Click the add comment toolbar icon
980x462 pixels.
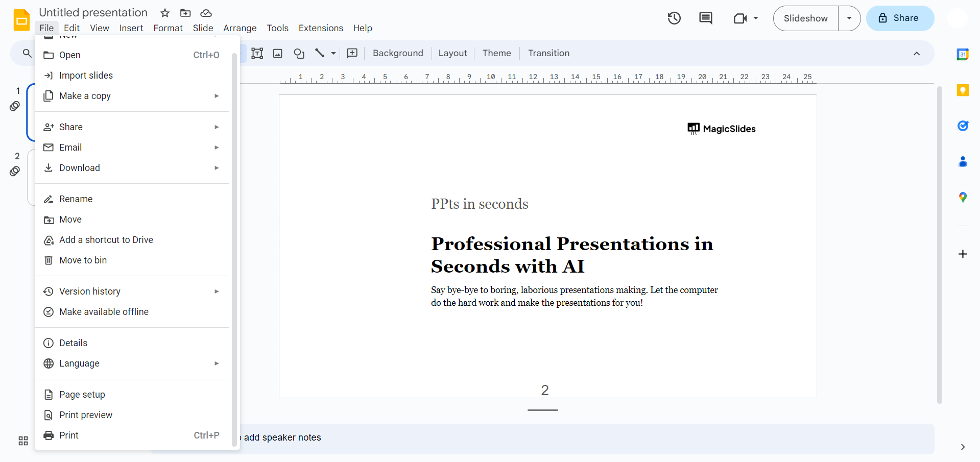(x=352, y=53)
